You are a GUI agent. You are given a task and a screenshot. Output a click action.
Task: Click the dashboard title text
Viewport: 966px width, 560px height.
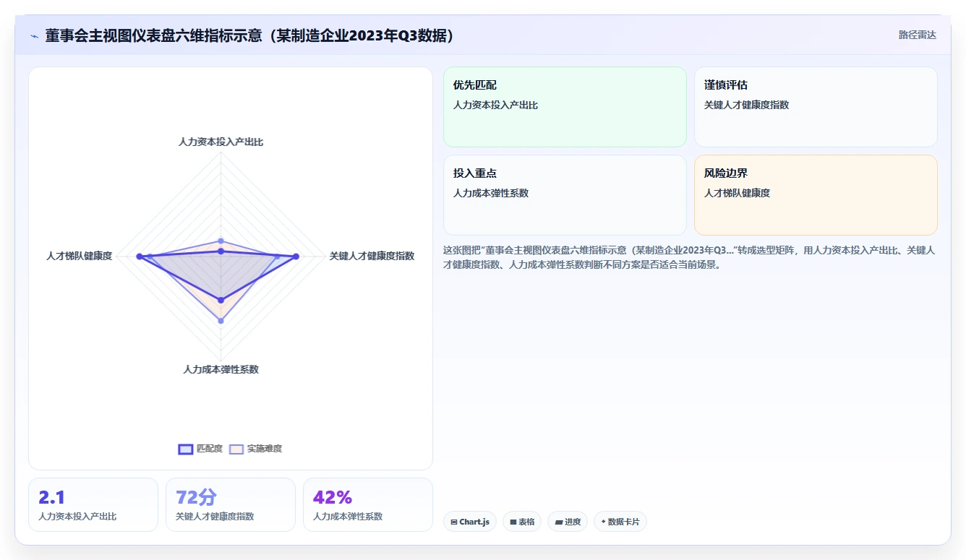coord(250,36)
